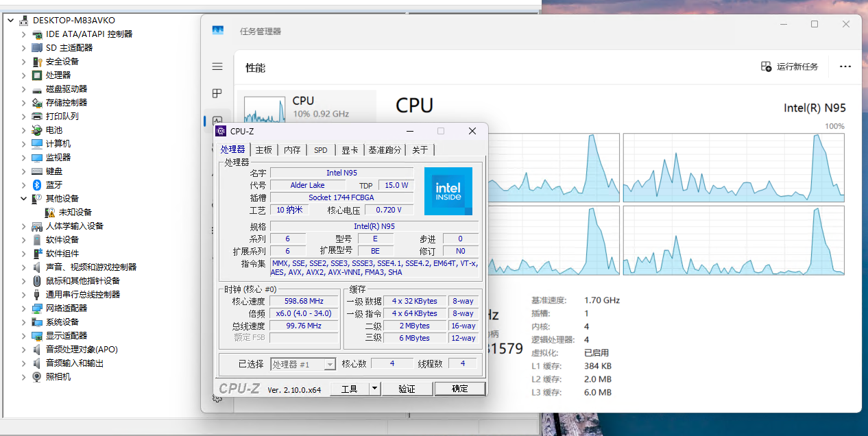Click the 验证 button in CPU-Z
Screen dimensions: 868x436
click(407, 389)
